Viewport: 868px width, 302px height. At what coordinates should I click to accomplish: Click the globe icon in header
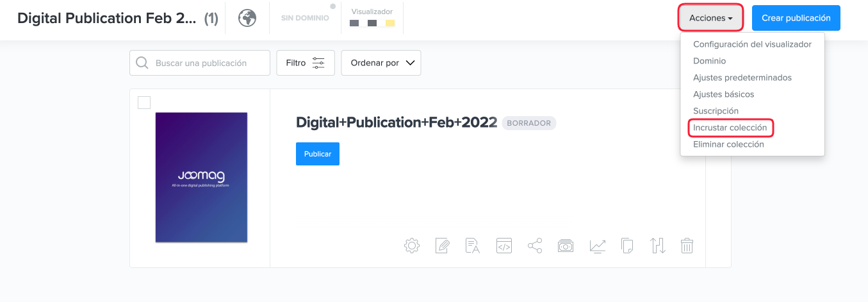(247, 18)
